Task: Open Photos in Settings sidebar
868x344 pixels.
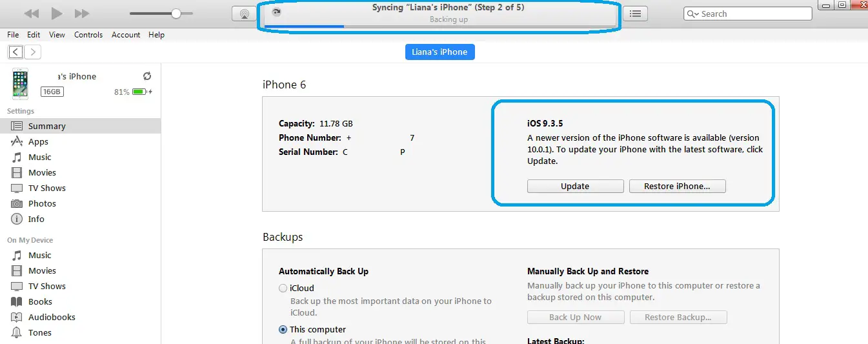Action: point(42,204)
